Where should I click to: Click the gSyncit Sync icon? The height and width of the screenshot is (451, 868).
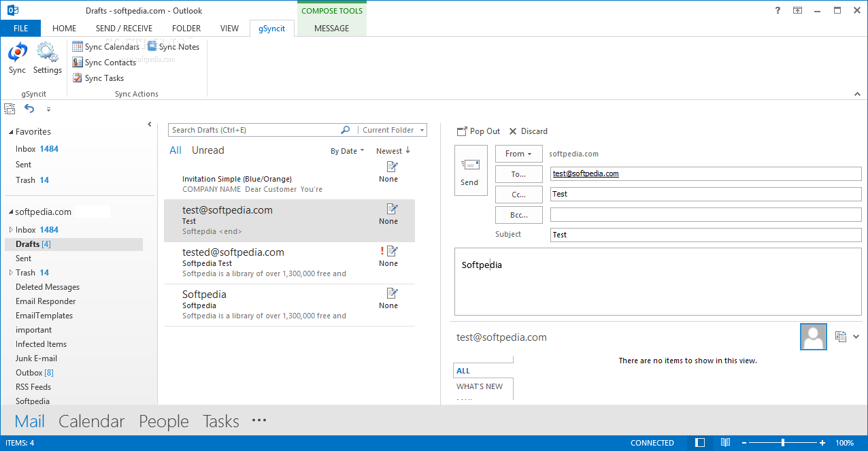coord(18,52)
